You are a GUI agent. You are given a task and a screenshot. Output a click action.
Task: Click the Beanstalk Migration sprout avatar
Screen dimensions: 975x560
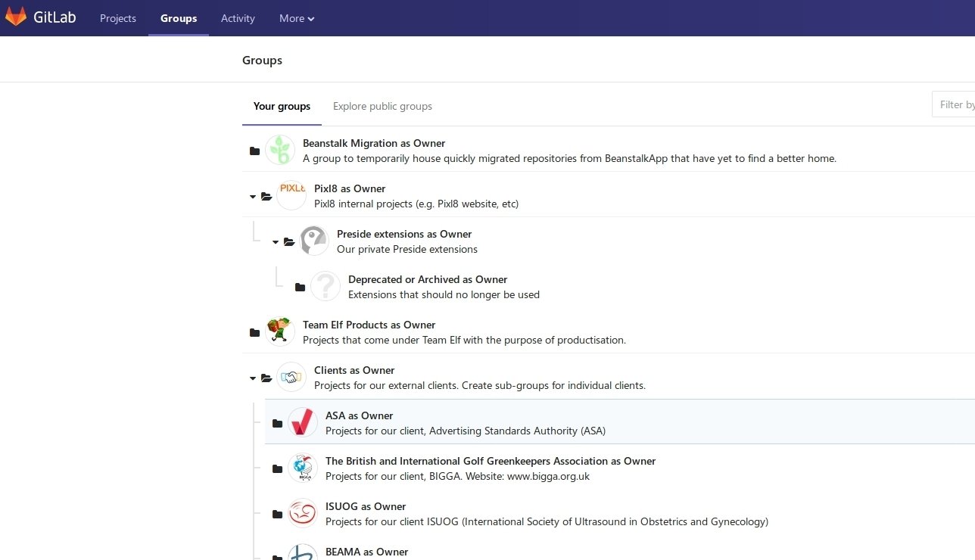(280, 150)
